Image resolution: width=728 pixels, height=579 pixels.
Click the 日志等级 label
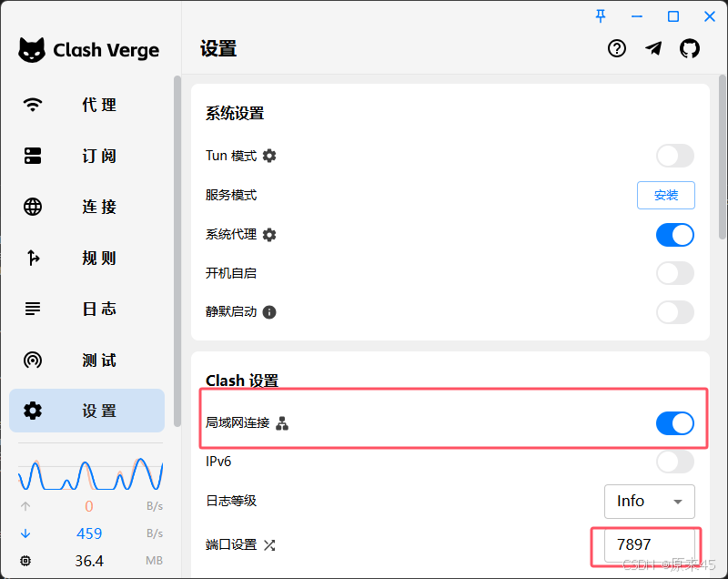(x=231, y=501)
